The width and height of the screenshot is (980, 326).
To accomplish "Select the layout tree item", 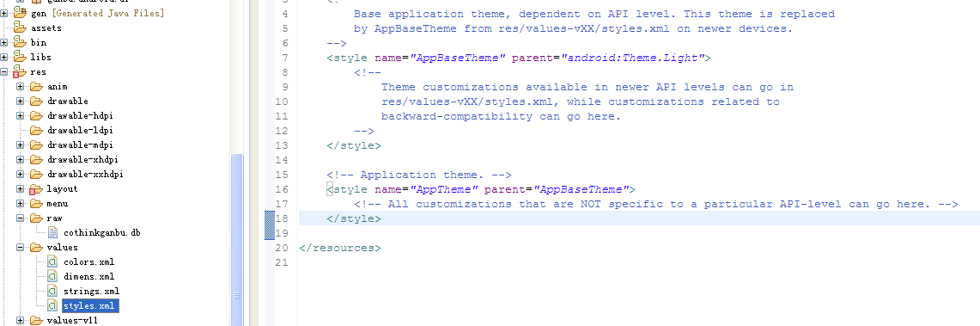I will pos(63,189).
